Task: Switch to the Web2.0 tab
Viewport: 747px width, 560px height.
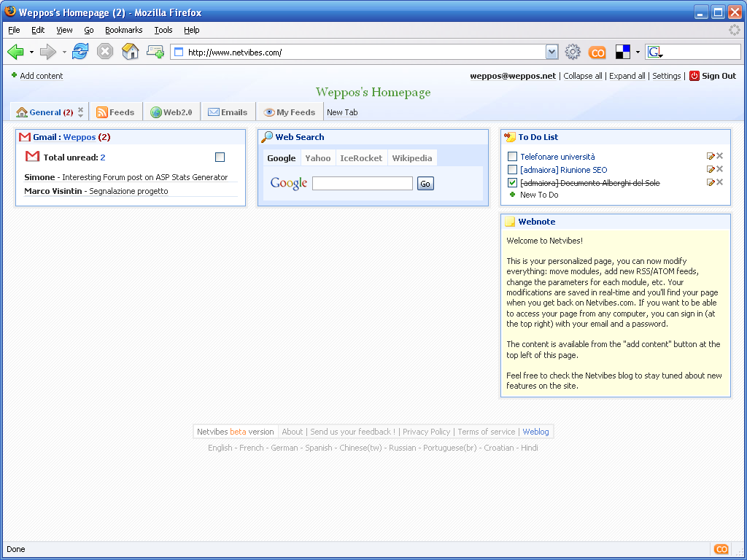Action: coord(171,112)
